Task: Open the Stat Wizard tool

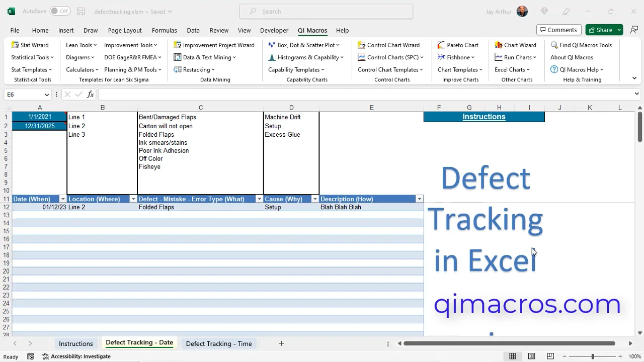Action: coord(30,45)
